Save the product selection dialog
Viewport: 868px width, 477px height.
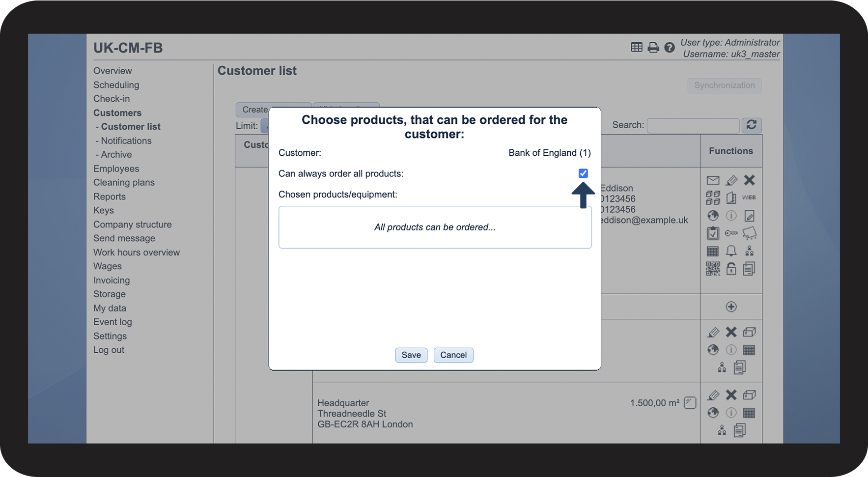pyautogui.click(x=411, y=355)
